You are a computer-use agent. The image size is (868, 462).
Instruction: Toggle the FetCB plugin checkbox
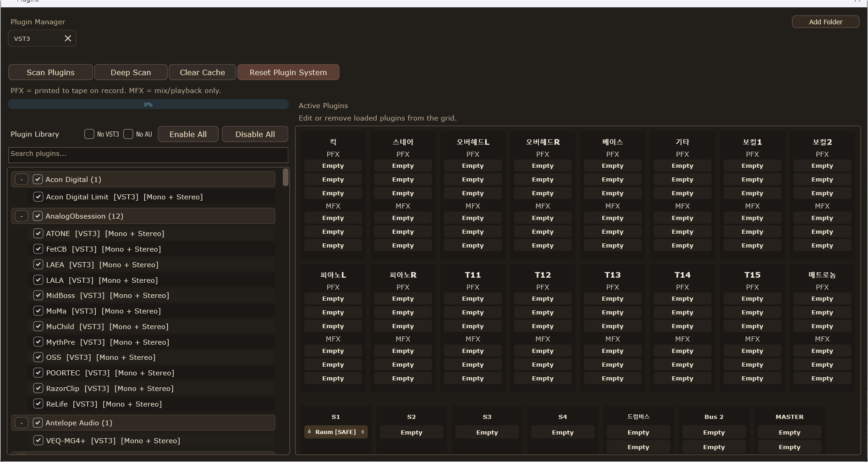pos(38,249)
